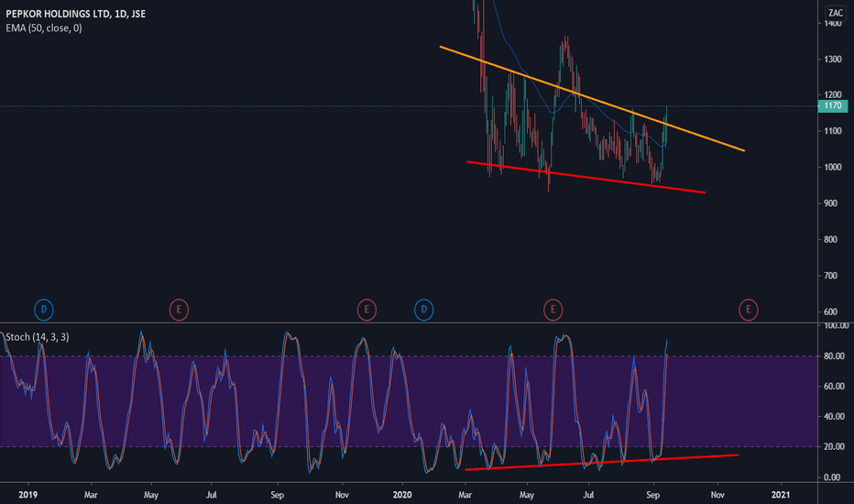854x504 pixels.
Task: Select the red support trendline under price
Action: (x=586, y=177)
